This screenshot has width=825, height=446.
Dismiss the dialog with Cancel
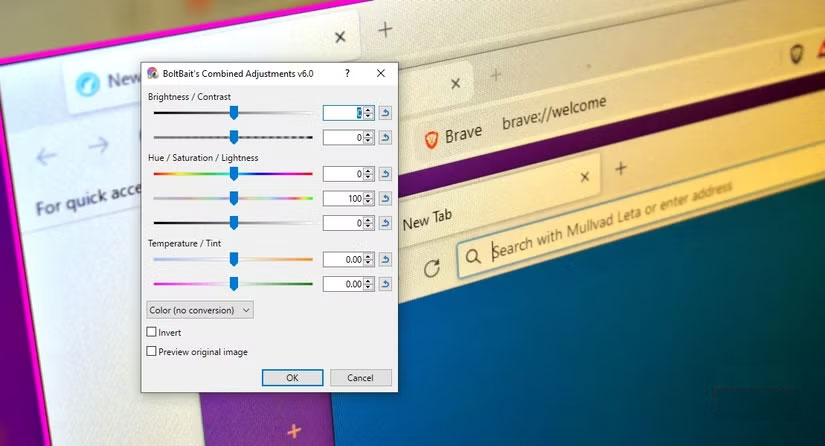[360, 378]
